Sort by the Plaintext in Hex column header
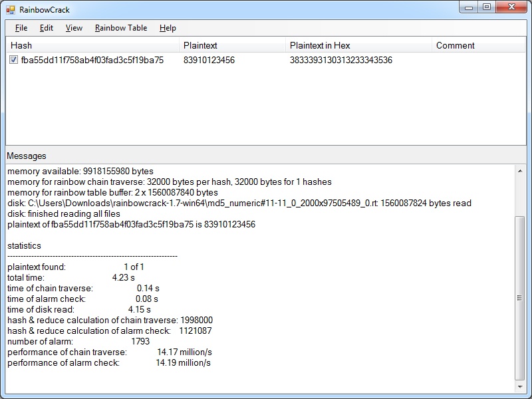532x399 pixels. (358, 45)
